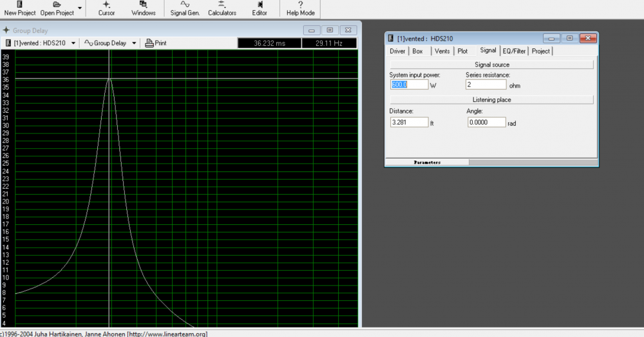Expand the Open Project dropdown arrow

(80, 8)
